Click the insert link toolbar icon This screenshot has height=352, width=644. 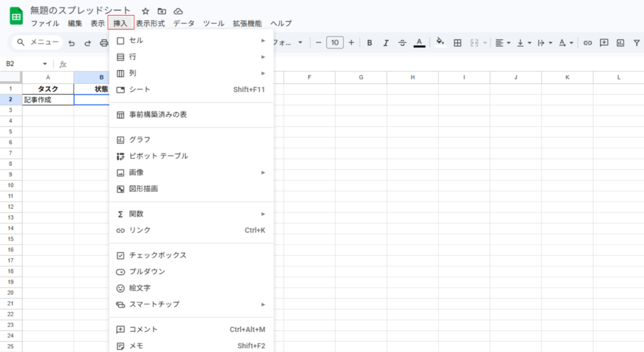(588, 43)
